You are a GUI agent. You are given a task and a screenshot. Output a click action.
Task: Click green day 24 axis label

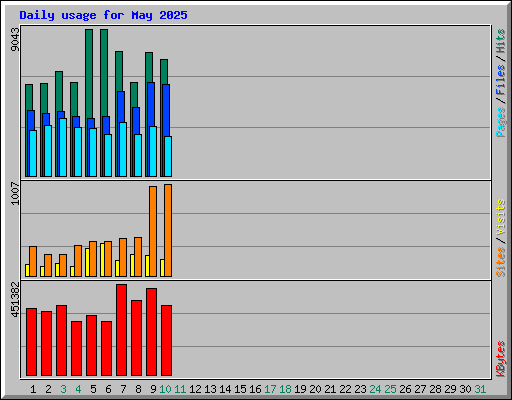pos(375,389)
